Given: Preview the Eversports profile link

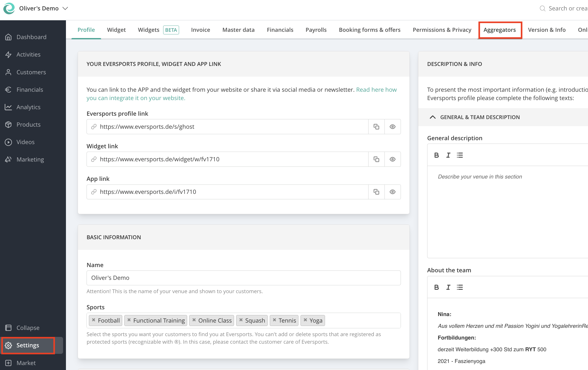Looking at the screenshot, I should point(393,127).
